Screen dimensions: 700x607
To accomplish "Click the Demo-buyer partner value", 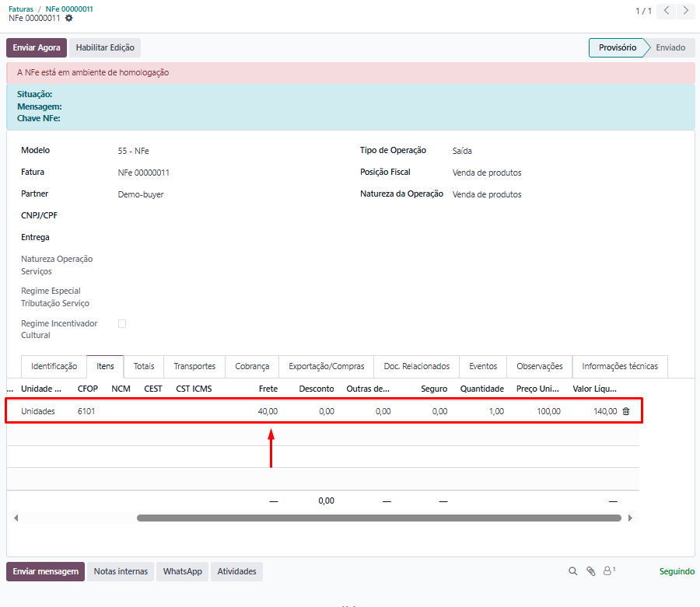I will coord(141,194).
